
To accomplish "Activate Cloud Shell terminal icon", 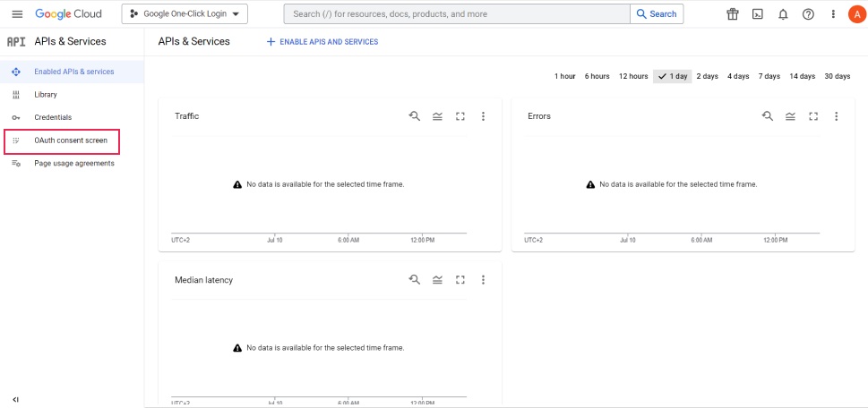I will click(758, 14).
